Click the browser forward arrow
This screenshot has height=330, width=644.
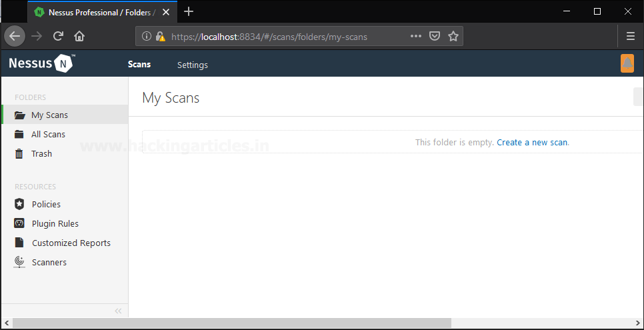(x=37, y=36)
